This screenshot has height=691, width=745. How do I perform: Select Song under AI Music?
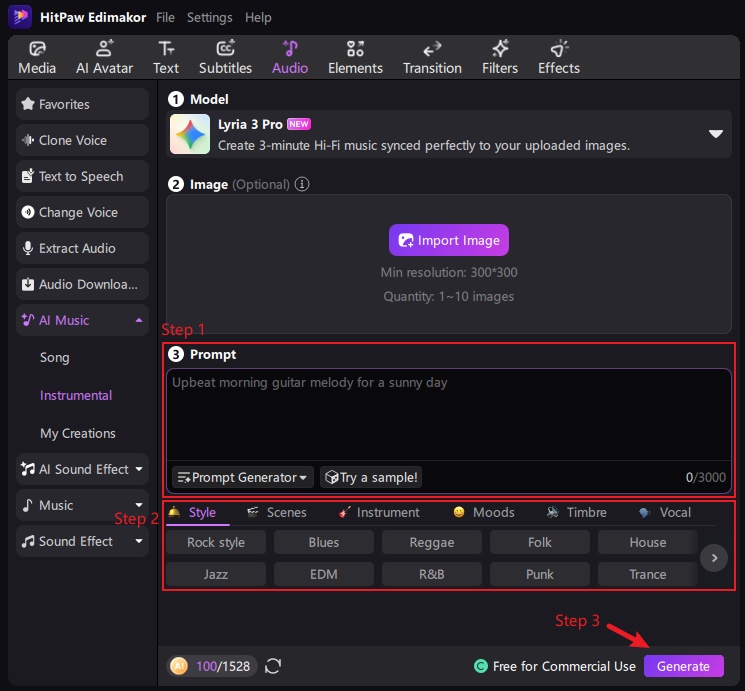(55, 357)
